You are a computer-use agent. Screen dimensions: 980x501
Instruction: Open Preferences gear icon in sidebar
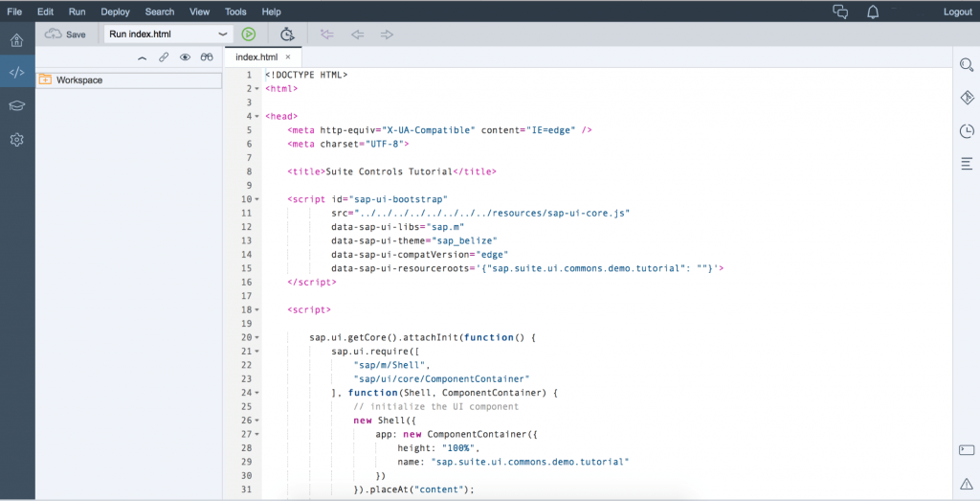coord(17,140)
